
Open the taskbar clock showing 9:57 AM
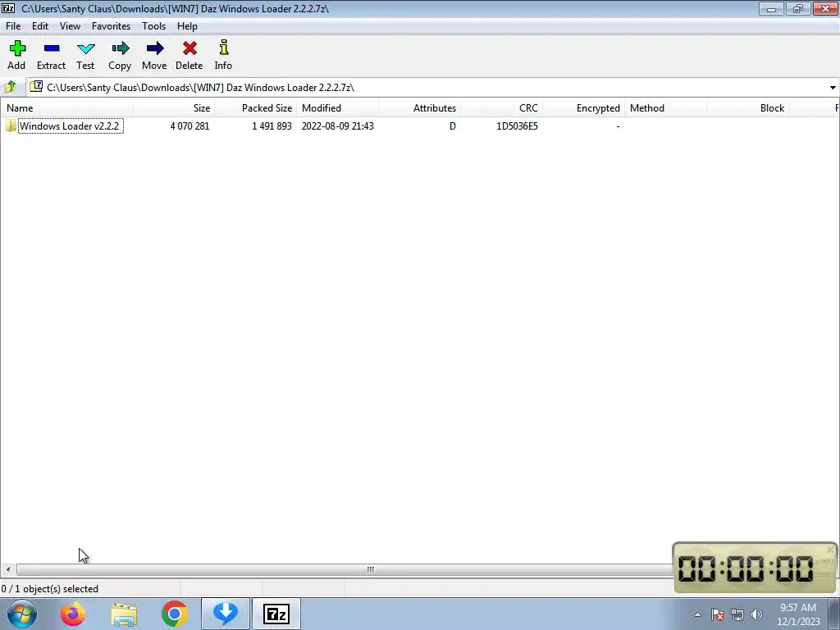798,614
